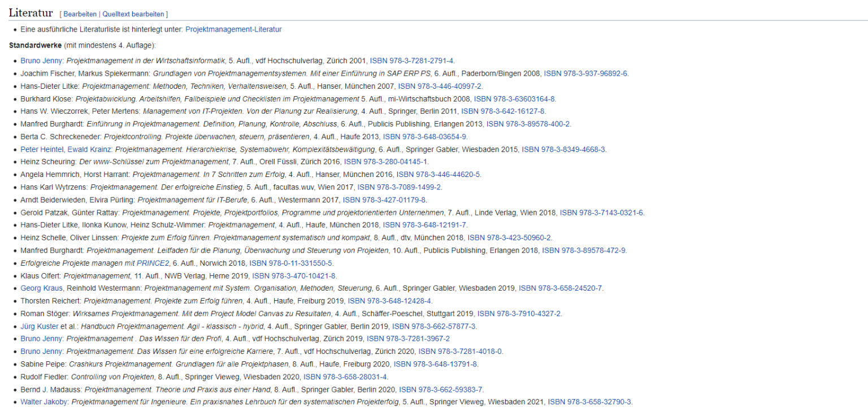Viewport: 868px width, 415px height.
Task: Open ISBN 978-3-446-40997-2 link
Action: coord(440,86)
